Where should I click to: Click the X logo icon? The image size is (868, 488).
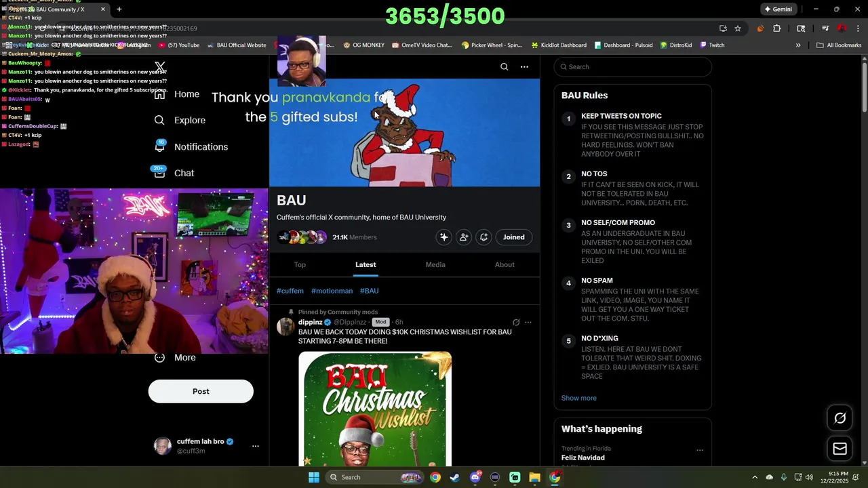click(159, 67)
